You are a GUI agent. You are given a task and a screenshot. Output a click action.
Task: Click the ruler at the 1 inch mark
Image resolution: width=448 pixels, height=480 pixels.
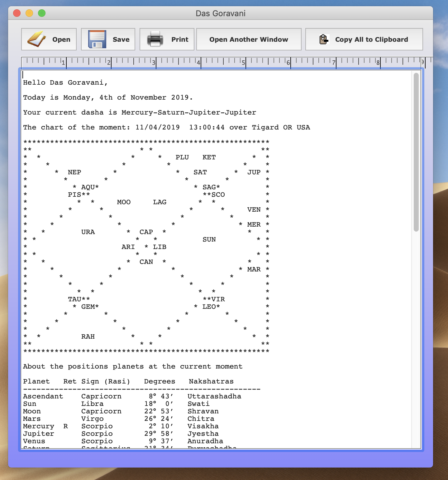pyautogui.click(x=66, y=62)
